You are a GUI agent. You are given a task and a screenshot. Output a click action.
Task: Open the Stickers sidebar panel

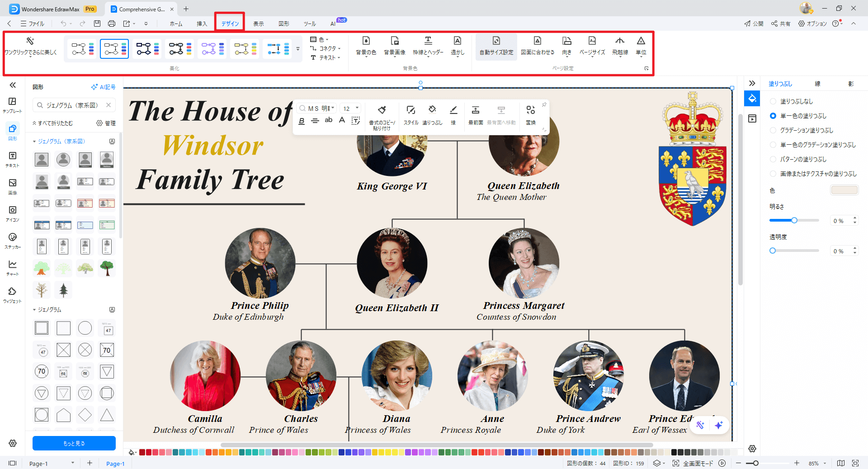coord(13,241)
